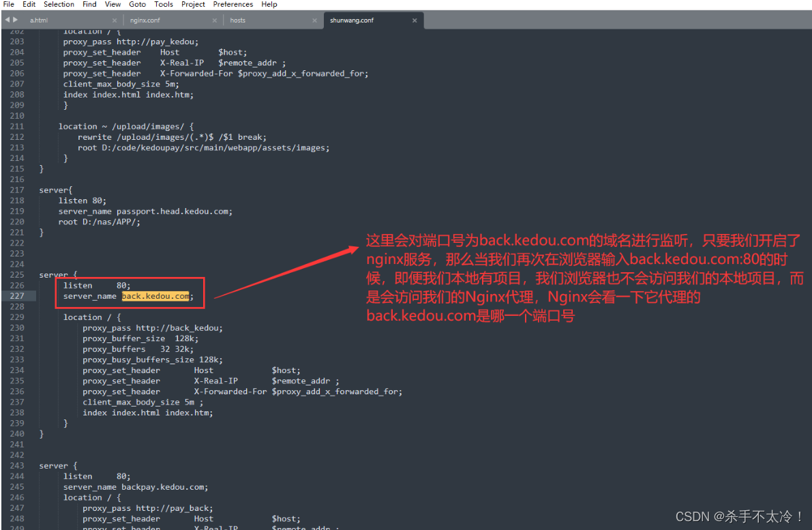Click 'proxy_pass http://back_kedou;' line

(153, 328)
